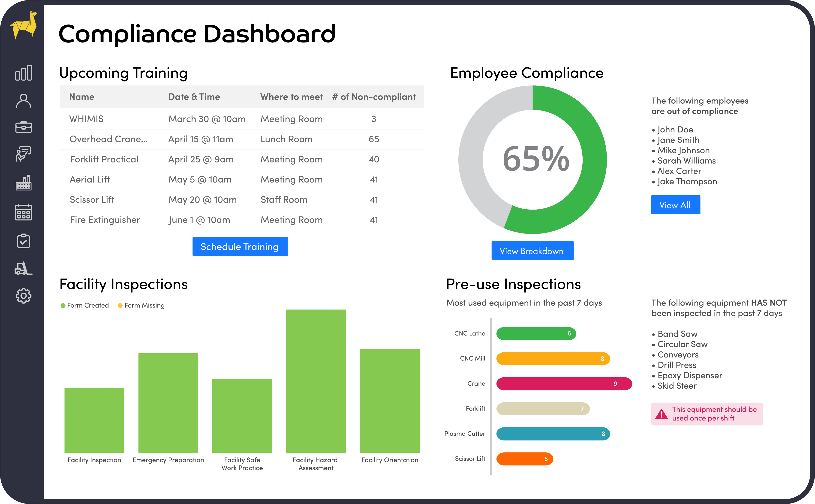The image size is (815, 504).
Task: Open the briefcase sidebar icon
Action: click(x=23, y=127)
